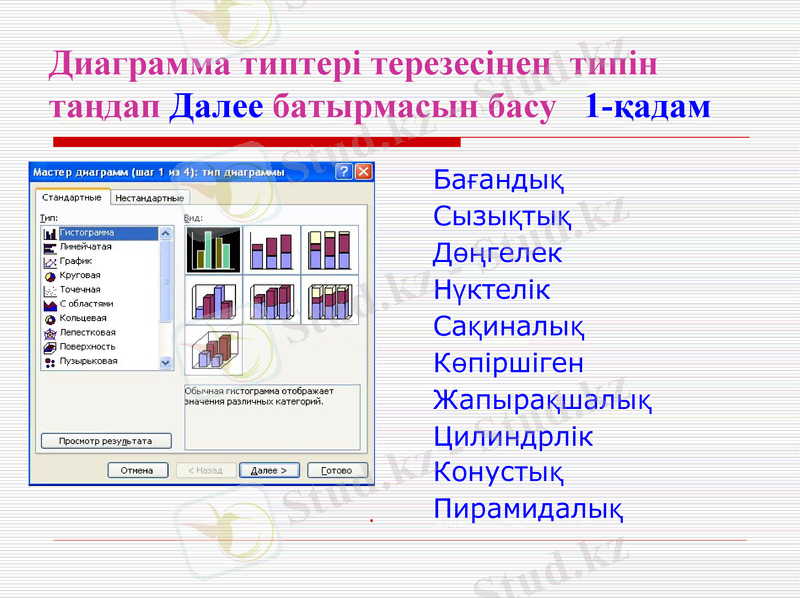Switch to the Нестандартные tab
800x598 pixels.
[151, 198]
